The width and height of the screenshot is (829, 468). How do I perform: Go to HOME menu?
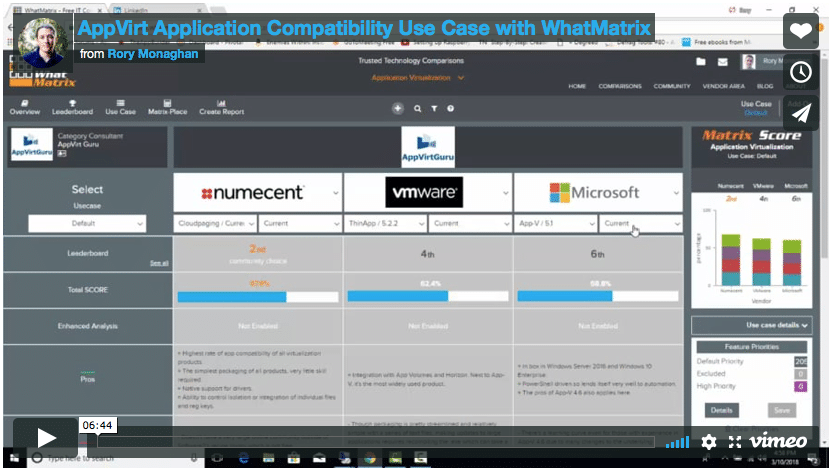click(x=577, y=86)
